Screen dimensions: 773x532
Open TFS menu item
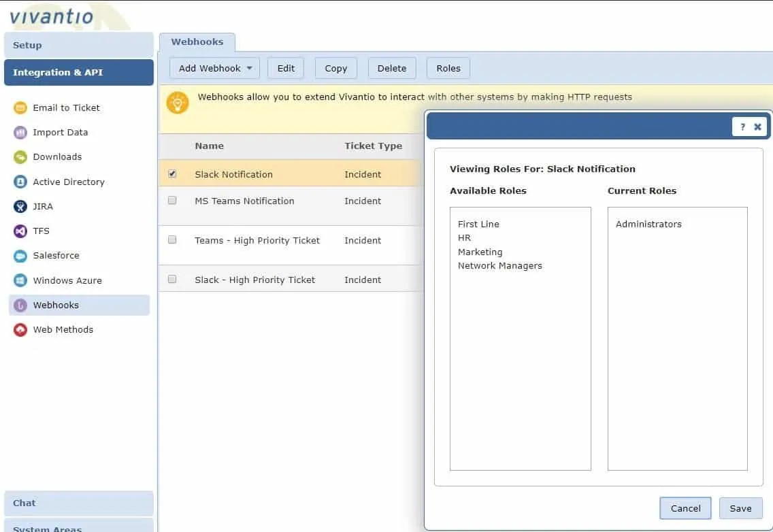[x=41, y=231]
